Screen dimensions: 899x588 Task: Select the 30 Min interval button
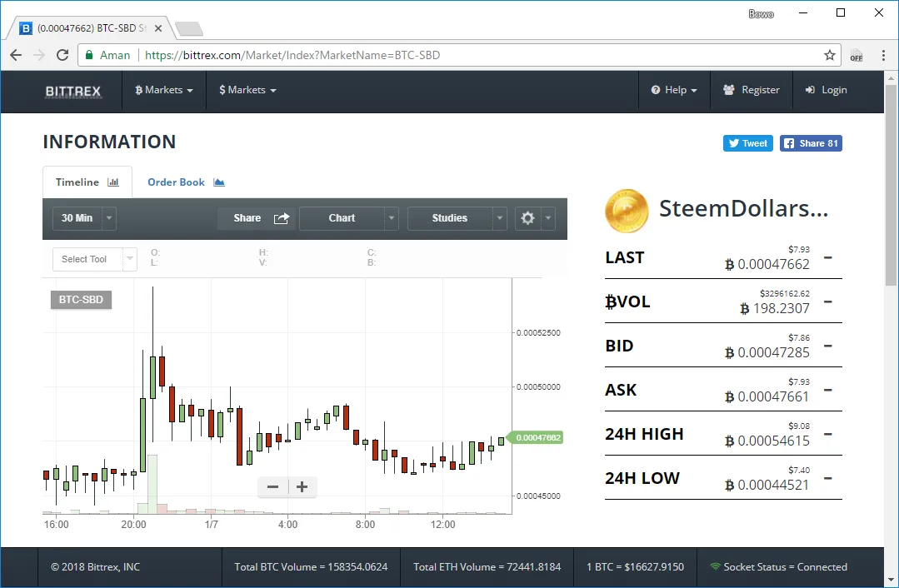point(77,218)
